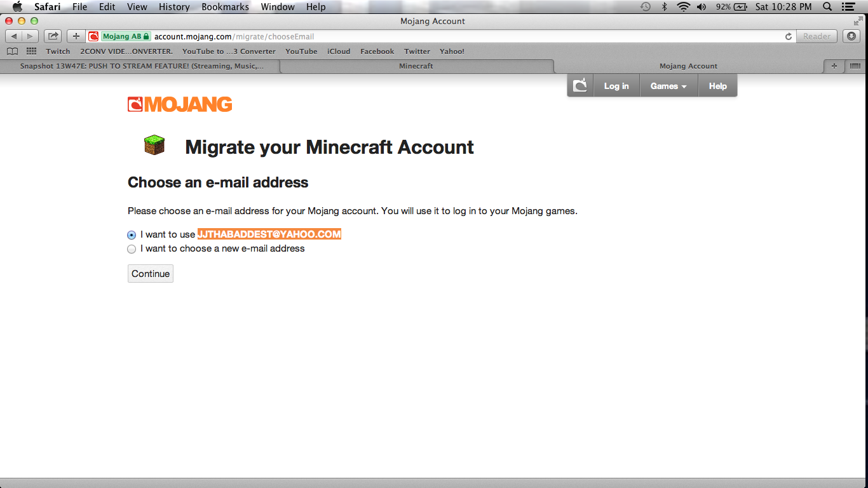868x488 pixels.
Task: Click the Continue button
Action: point(151,274)
